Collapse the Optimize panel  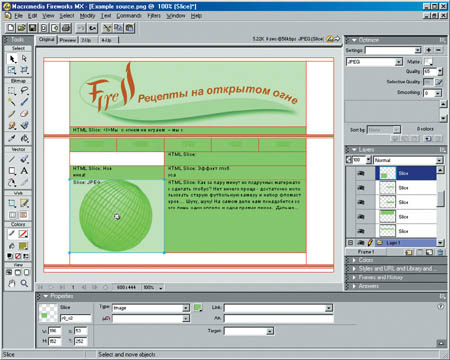354,40
